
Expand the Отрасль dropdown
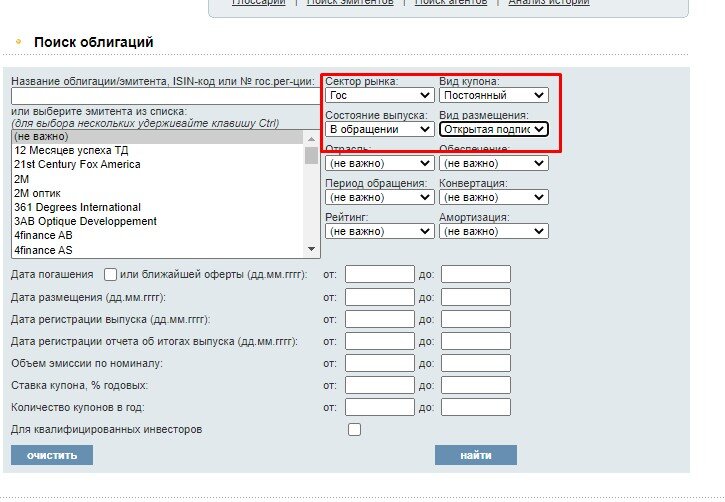pyautogui.click(x=380, y=163)
